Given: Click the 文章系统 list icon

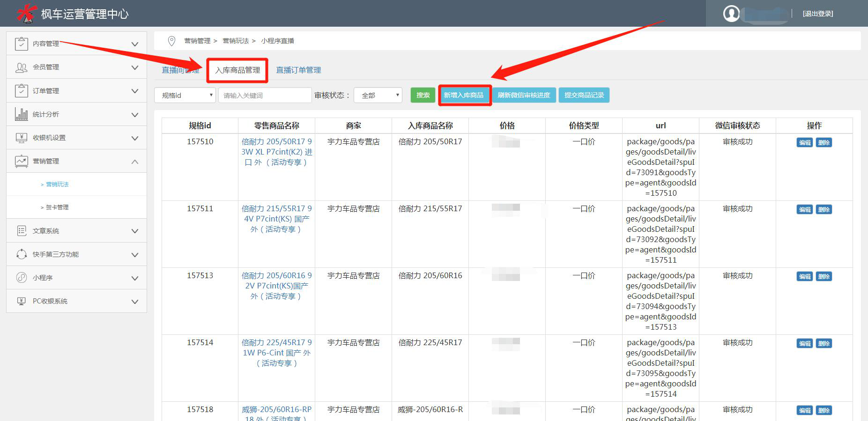Looking at the screenshot, I should click(22, 230).
